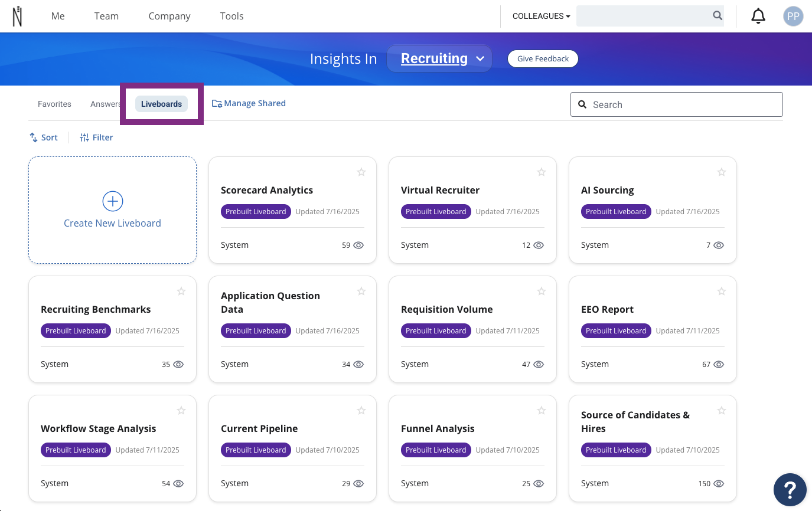
Task: Open the Filter options
Action: (96, 137)
